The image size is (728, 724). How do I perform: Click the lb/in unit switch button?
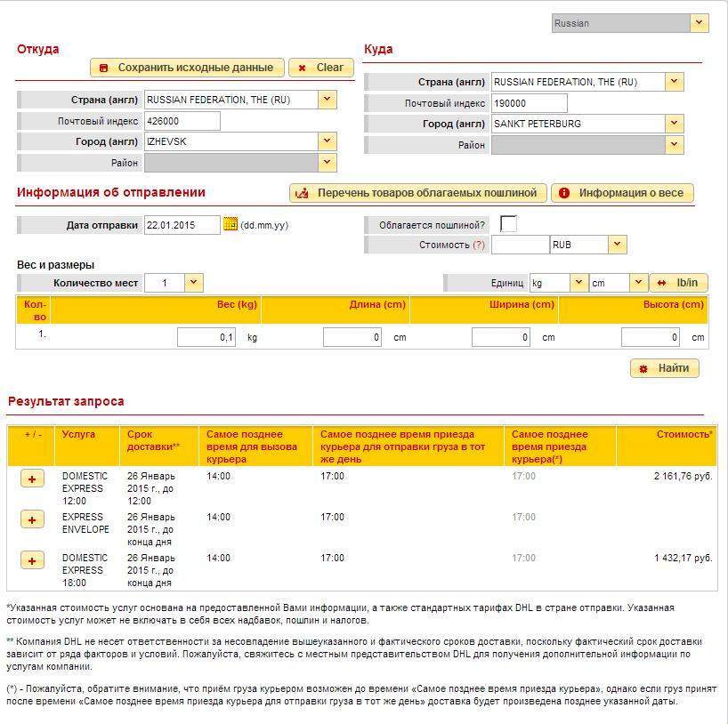678,283
